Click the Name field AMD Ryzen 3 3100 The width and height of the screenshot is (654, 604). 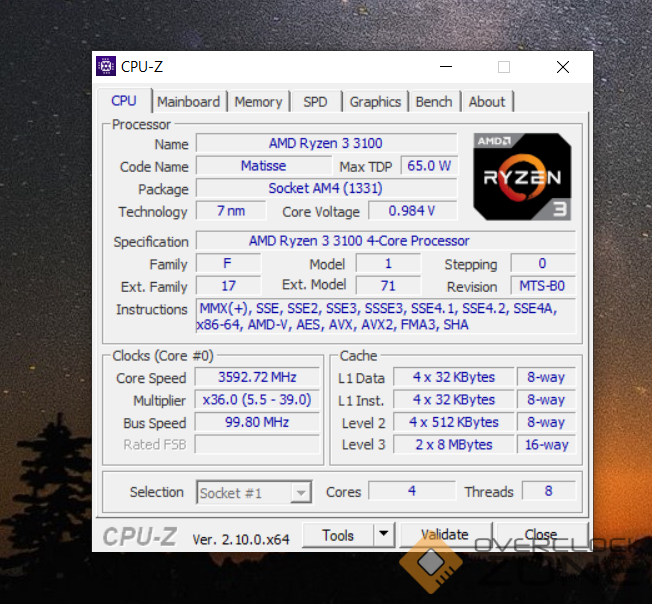326,143
